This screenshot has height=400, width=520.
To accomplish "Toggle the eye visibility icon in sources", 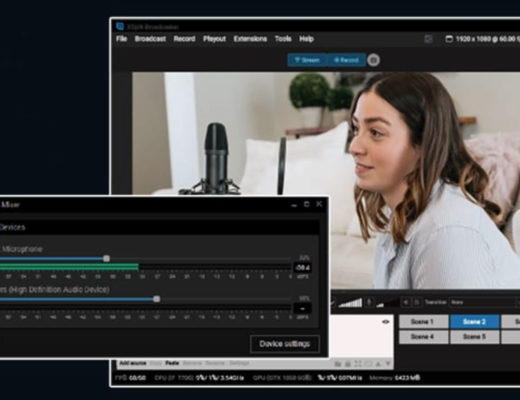I will click(385, 322).
